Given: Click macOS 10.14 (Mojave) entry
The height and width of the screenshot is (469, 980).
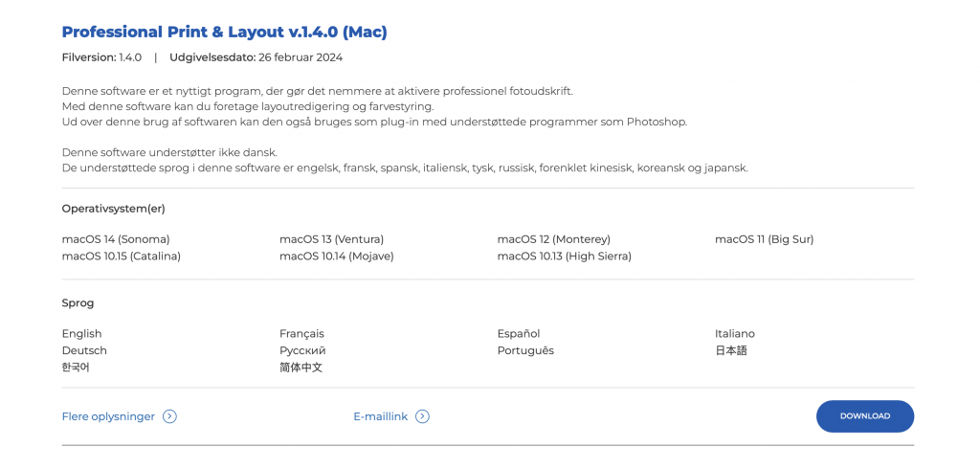Looking at the screenshot, I should [x=337, y=256].
